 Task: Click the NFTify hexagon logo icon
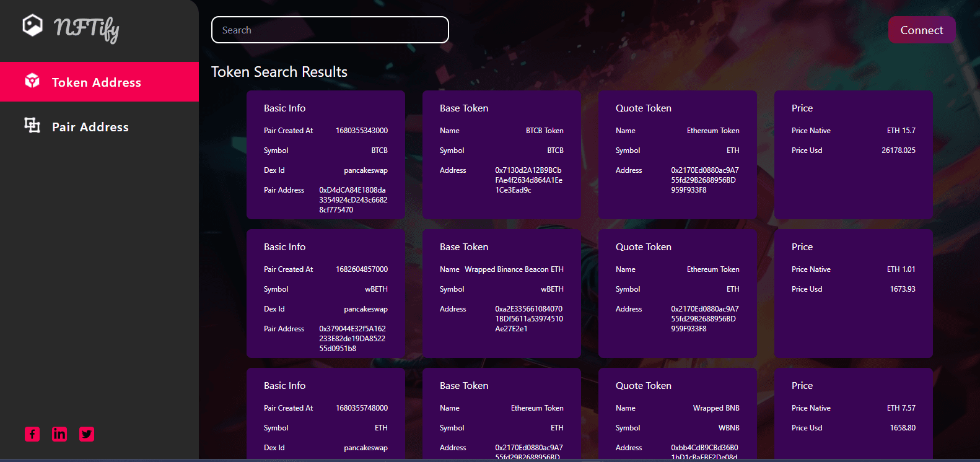[x=33, y=25]
